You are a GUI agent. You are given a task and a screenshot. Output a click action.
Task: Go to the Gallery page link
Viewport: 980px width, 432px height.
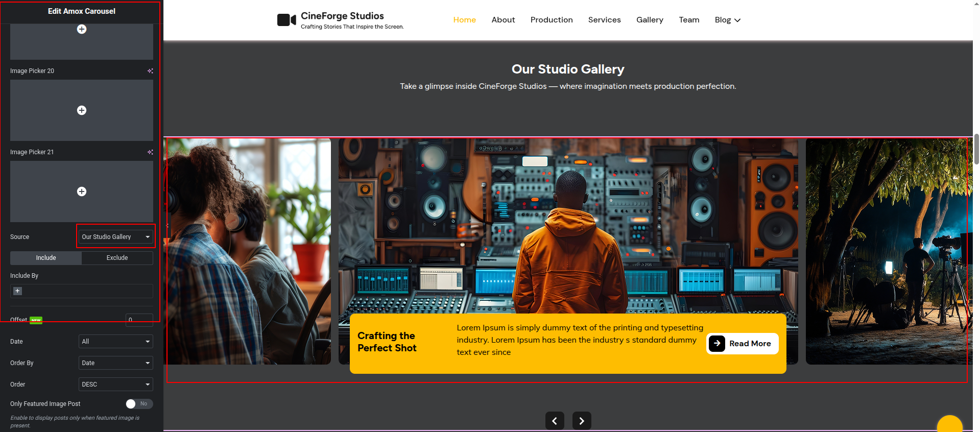(650, 20)
